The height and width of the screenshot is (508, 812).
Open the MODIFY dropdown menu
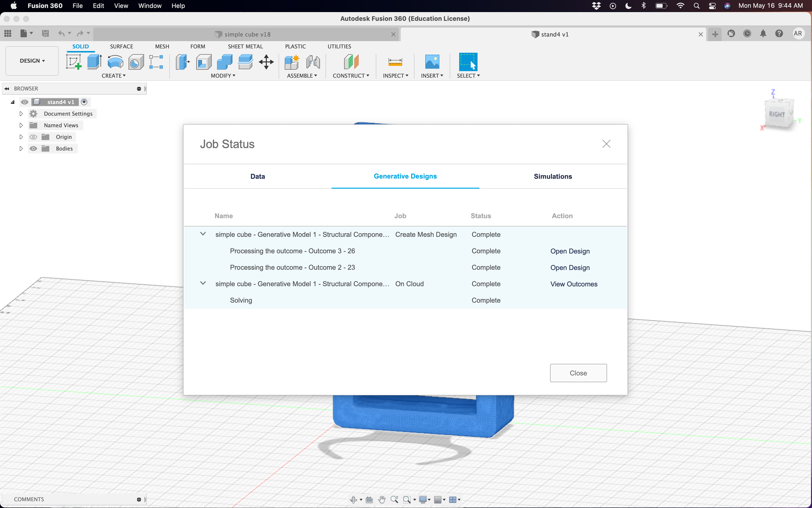[x=223, y=76]
